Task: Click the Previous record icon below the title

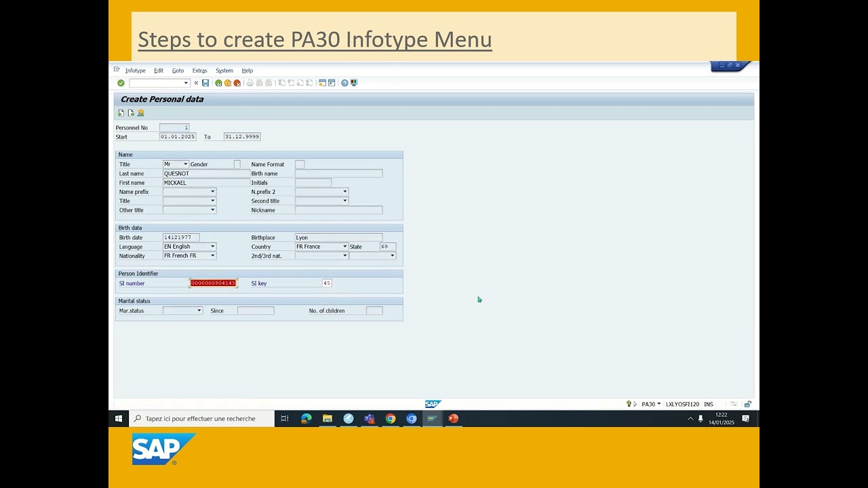Action: (x=121, y=113)
